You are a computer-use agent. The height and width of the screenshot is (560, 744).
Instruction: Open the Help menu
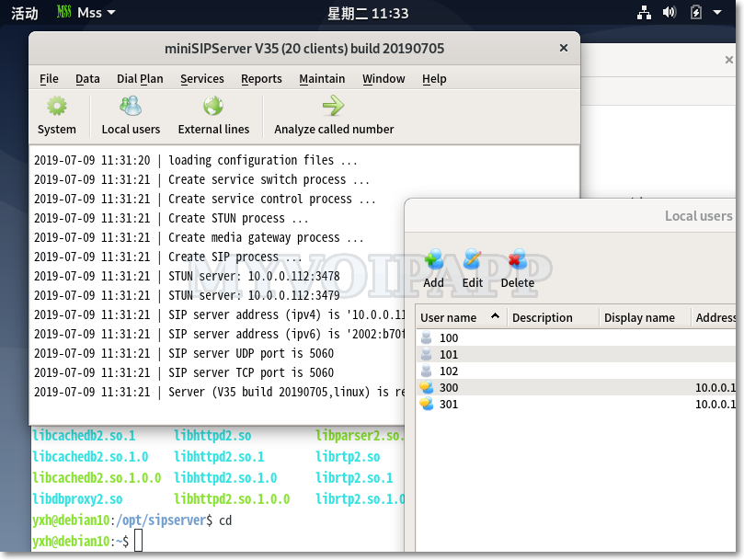[434, 79]
